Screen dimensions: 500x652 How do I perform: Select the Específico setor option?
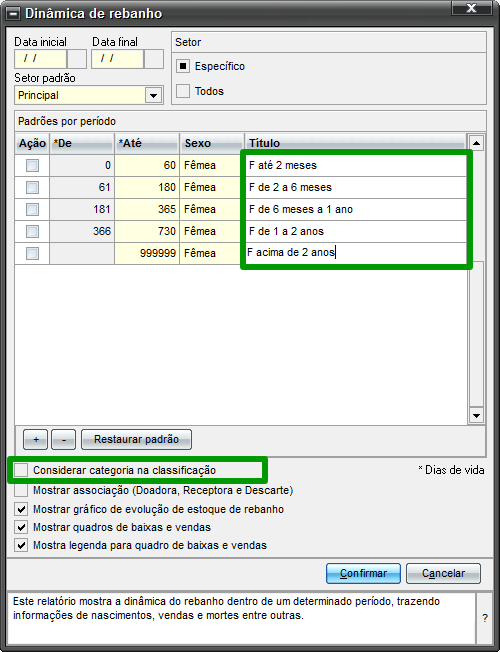click(183, 66)
